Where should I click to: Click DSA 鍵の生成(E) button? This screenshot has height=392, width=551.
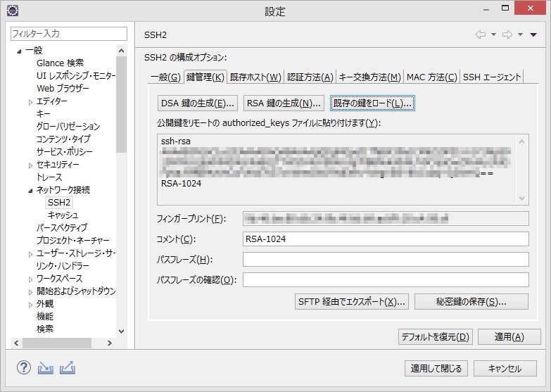198,103
